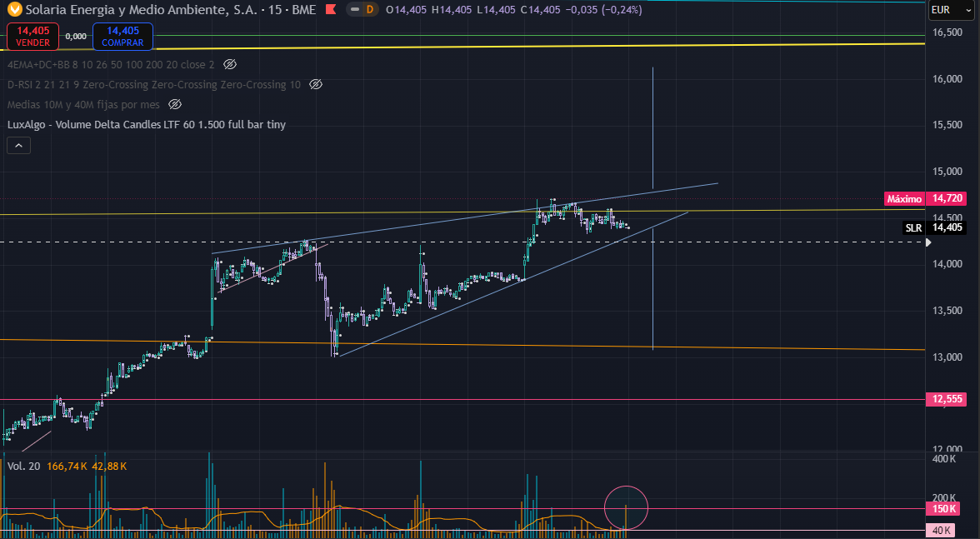
Task: Click the Máximo price label tag
Action: tap(904, 199)
